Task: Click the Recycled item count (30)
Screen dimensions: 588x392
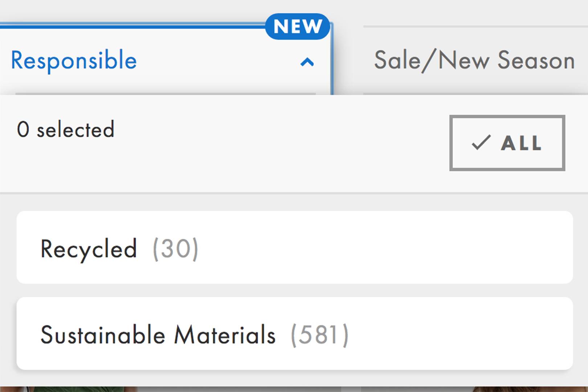Action: pyautogui.click(x=175, y=249)
